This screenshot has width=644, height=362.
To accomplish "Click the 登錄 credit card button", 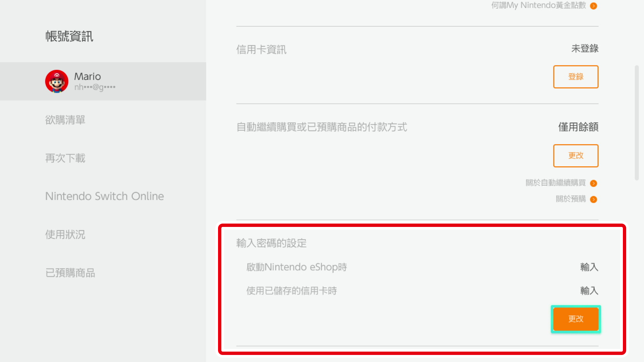I will tap(576, 77).
